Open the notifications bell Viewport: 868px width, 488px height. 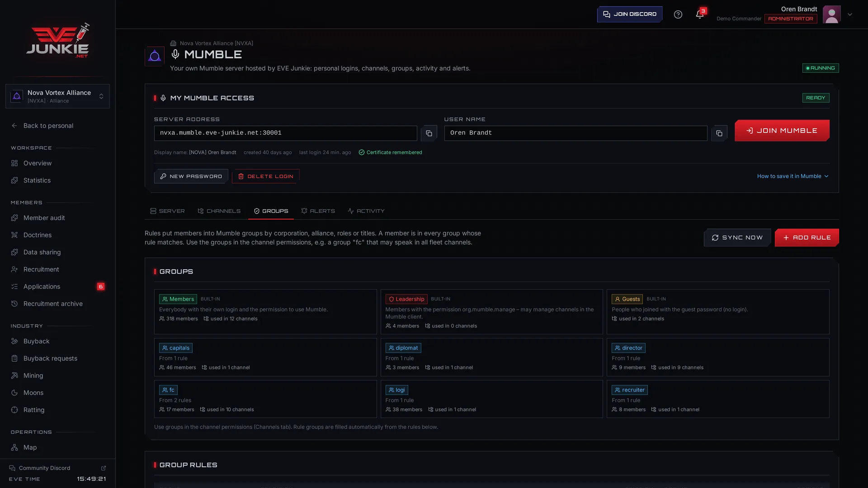pyautogui.click(x=699, y=14)
